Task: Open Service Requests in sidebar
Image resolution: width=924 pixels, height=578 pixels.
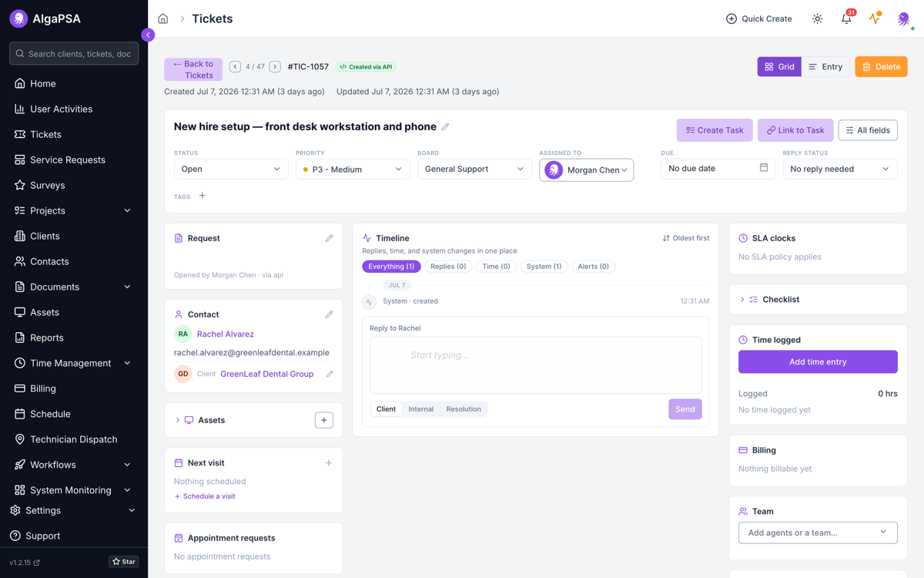Action: 74,160
